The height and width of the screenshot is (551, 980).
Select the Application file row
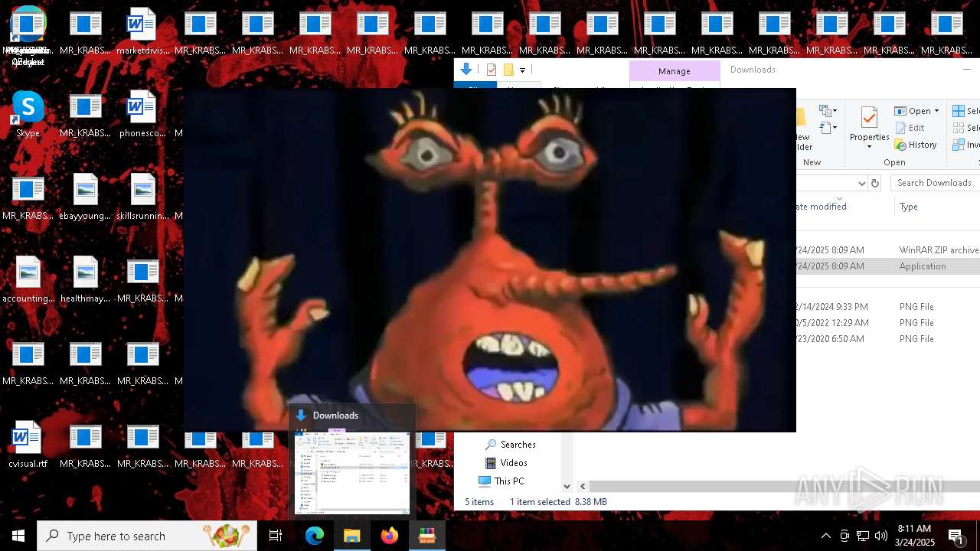point(888,266)
